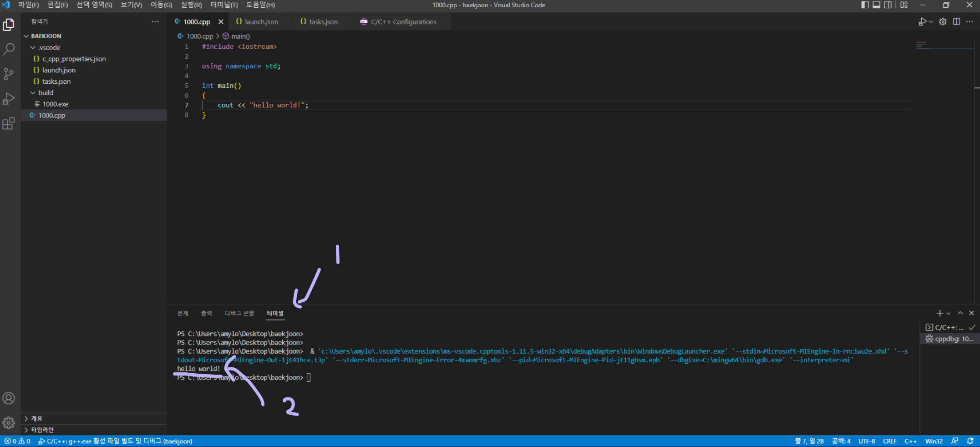Click the line and column status item

coord(809,441)
